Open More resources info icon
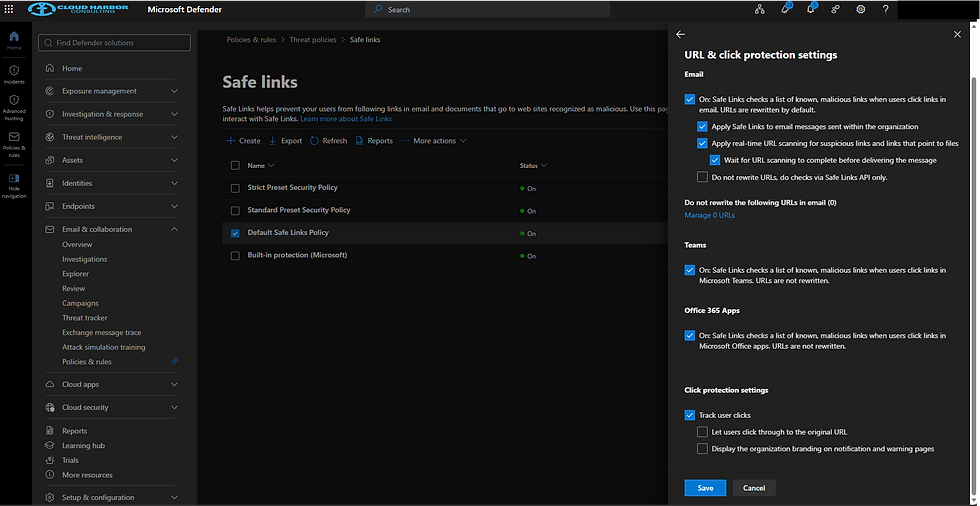The image size is (980, 506). coord(50,475)
